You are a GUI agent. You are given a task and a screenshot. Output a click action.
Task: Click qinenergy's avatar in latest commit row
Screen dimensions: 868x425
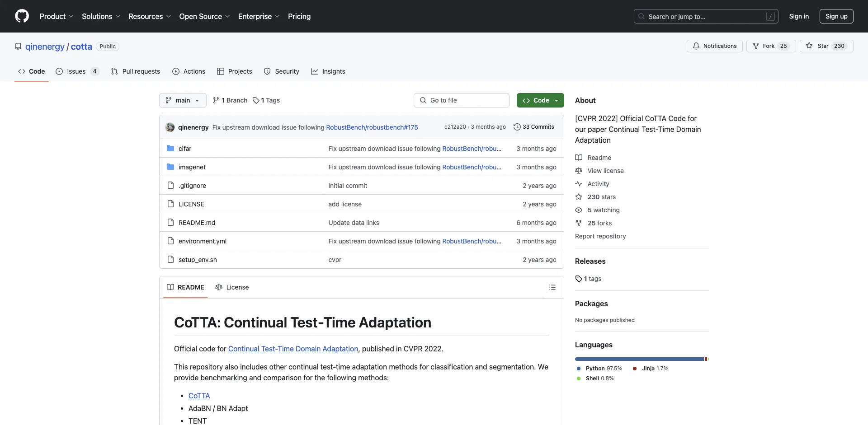170,127
